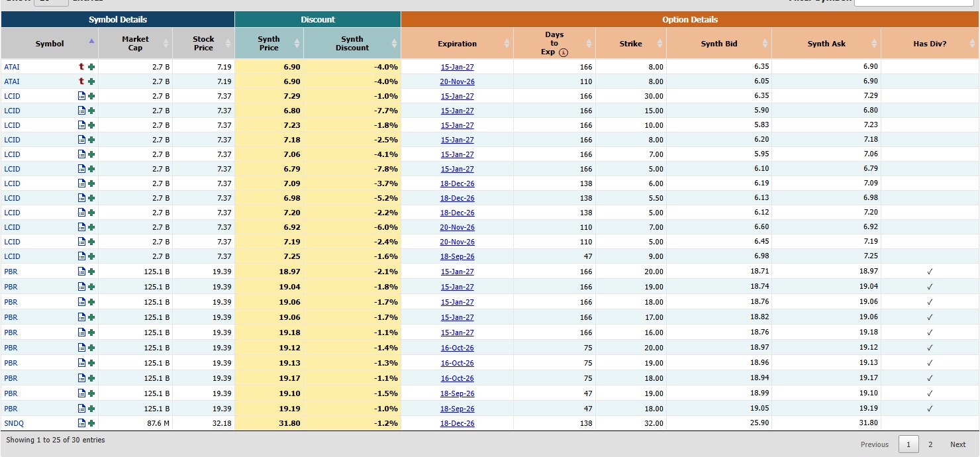Image resolution: width=980 pixels, height=457 pixels.
Task: Click the sort arrow in the Symbol header
Action: 91,41
